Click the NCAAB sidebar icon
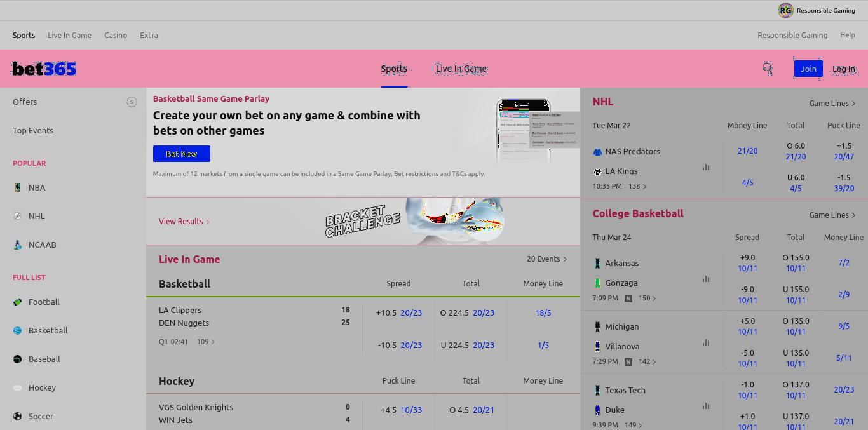This screenshot has width=868, height=430. pos(18,245)
